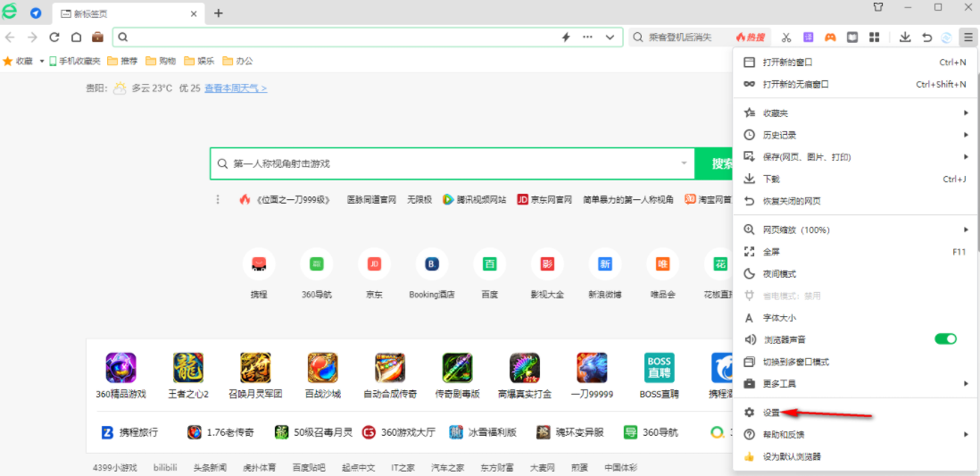980x476 pixels.
Task: Expand 保存(网页、图片、打印) submenu
Action: 856,157
